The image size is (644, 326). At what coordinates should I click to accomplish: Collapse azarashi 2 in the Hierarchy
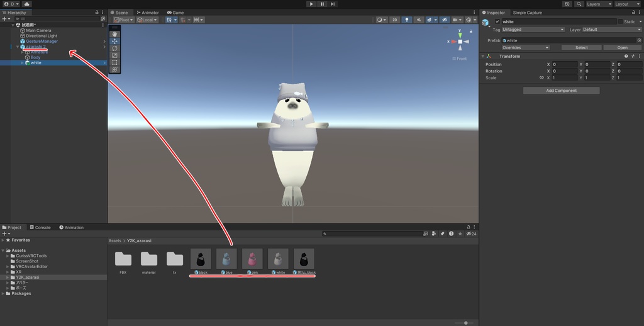pos(17,47)
